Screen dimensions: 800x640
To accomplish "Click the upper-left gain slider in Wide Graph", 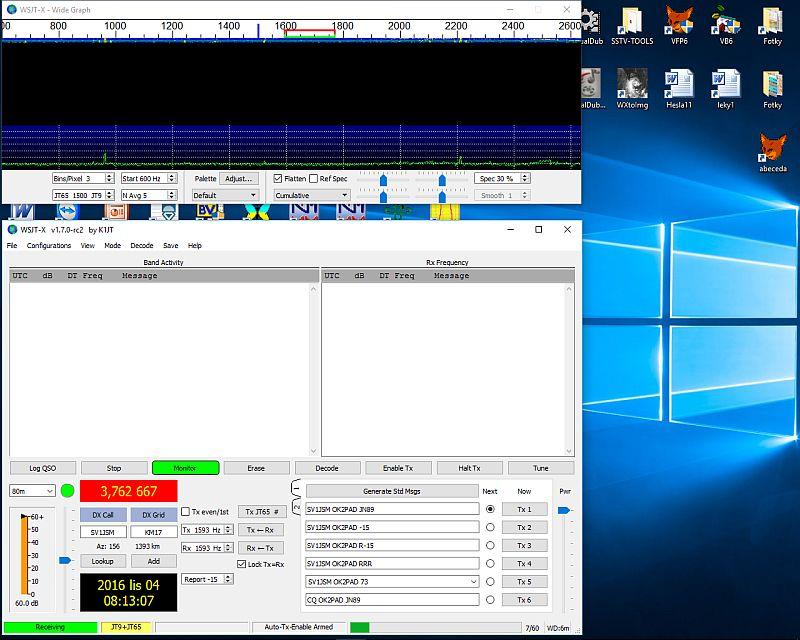I will coord(384,181).
